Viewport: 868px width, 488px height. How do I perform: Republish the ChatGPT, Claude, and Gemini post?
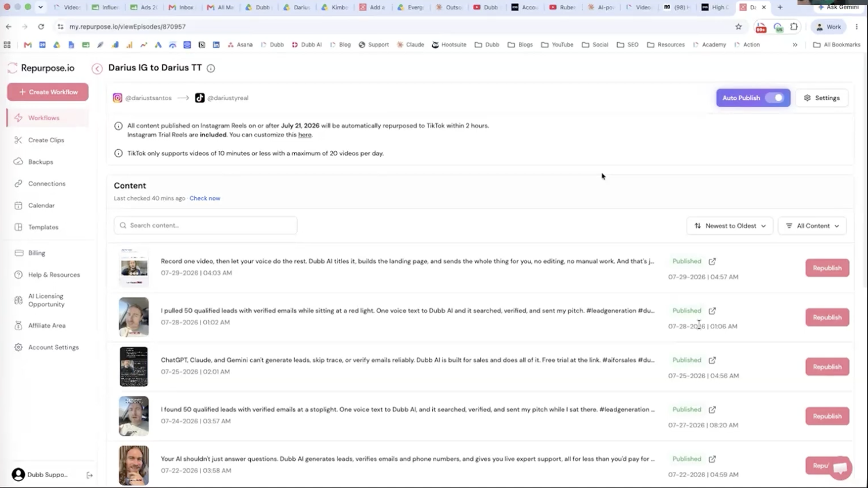827,367
